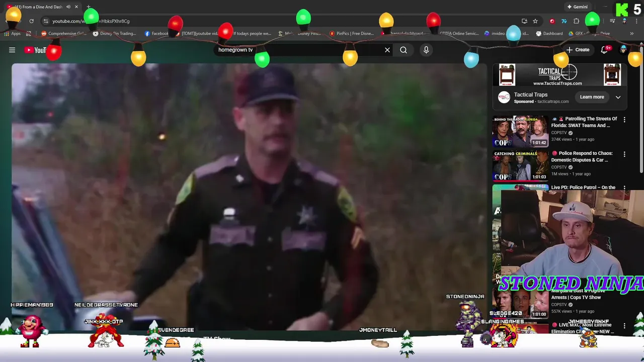Open the Create upload menu
This screenshot has height=362, width=644.
tap(578, 50)
